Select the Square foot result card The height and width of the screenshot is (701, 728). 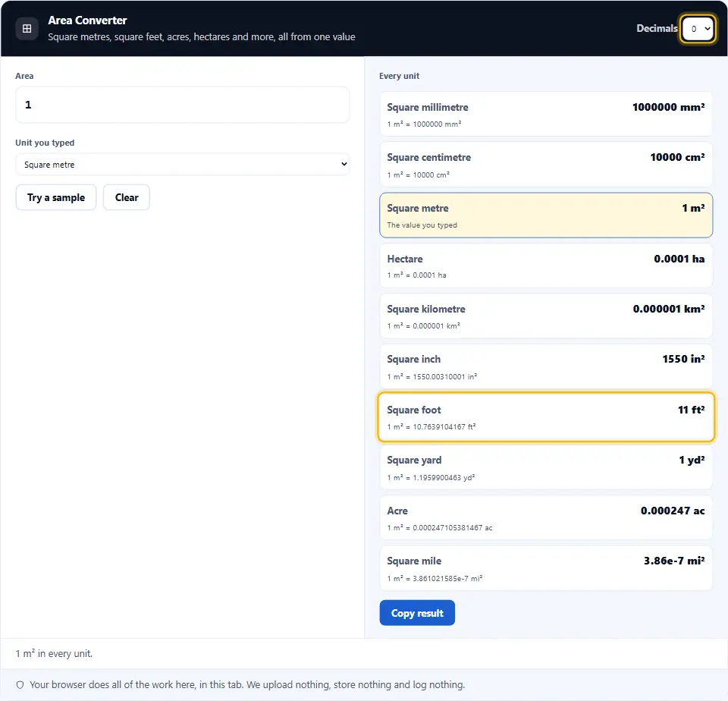tap(546, 417)
